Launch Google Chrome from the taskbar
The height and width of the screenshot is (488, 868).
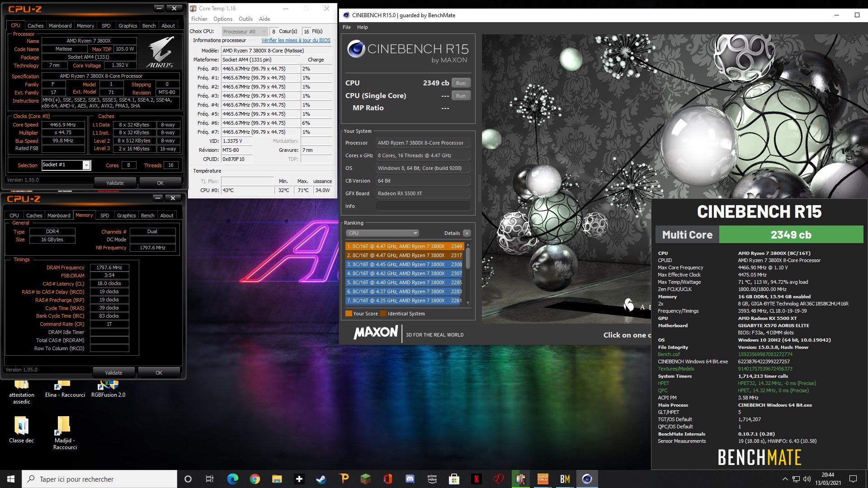tap(255, 479)
